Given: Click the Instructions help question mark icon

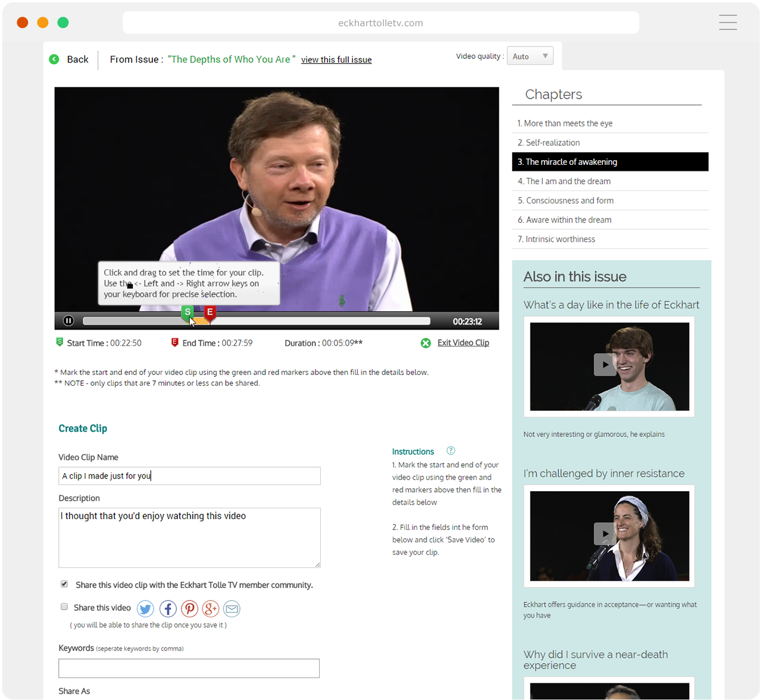Looking at the screenshot, I should (x=451, y=451).
